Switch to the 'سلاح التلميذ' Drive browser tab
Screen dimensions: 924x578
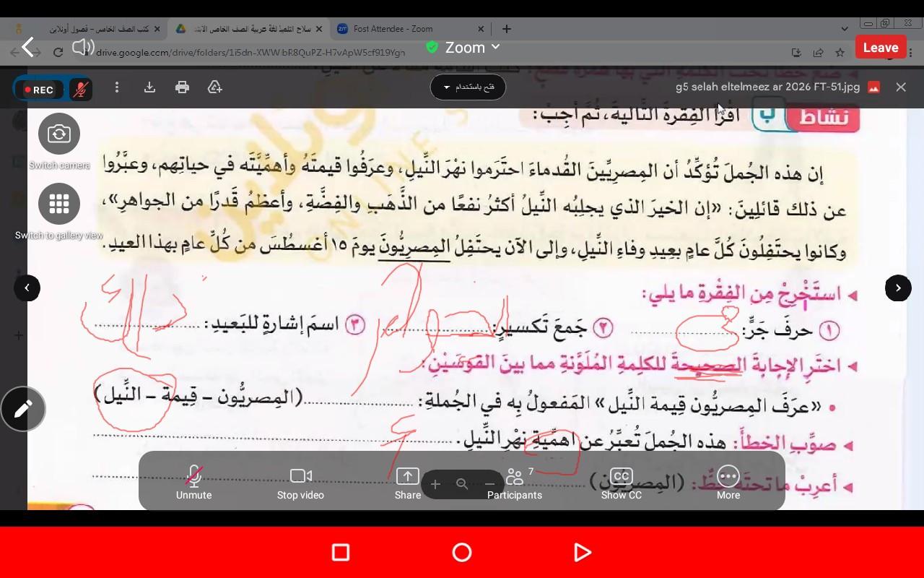249,29
